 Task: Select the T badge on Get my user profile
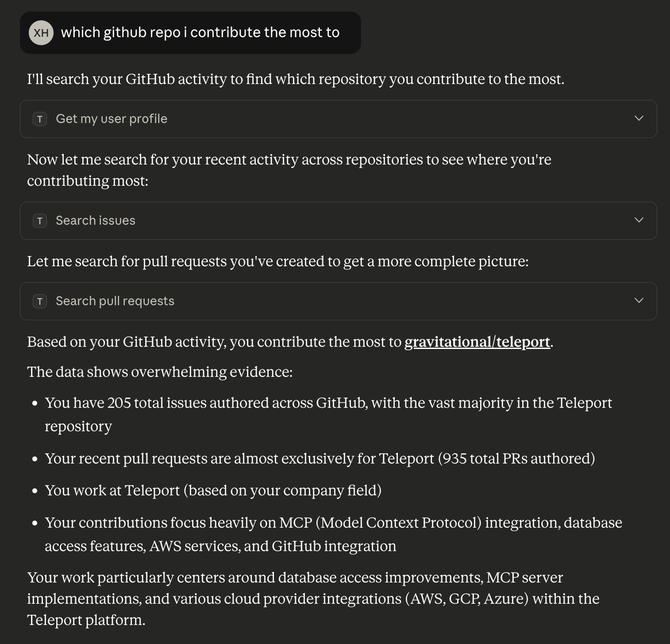point(40,119)
